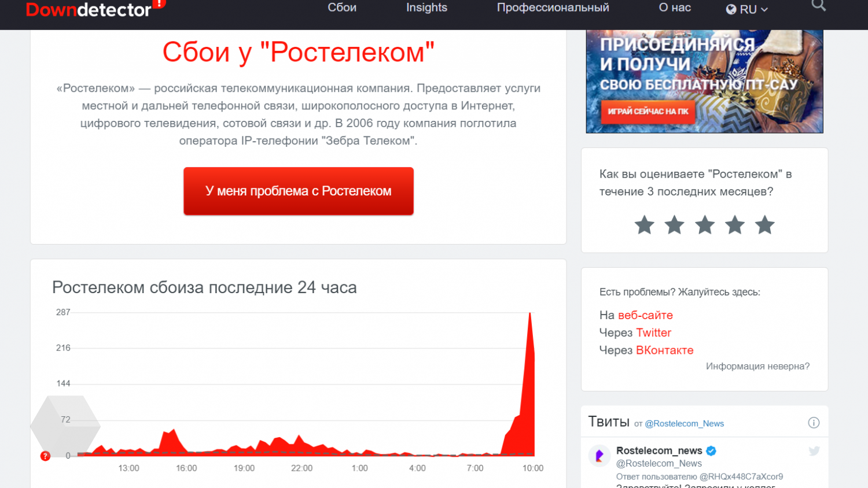Rate Ростелеком one star
This screenshot has width=868, height=488.
[644, 225]
